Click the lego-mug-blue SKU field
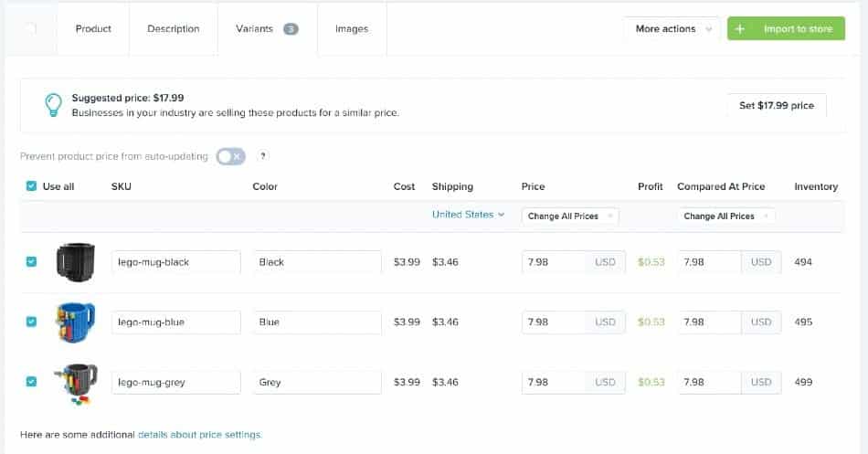 pyautogui.click(x=176, y=322)
